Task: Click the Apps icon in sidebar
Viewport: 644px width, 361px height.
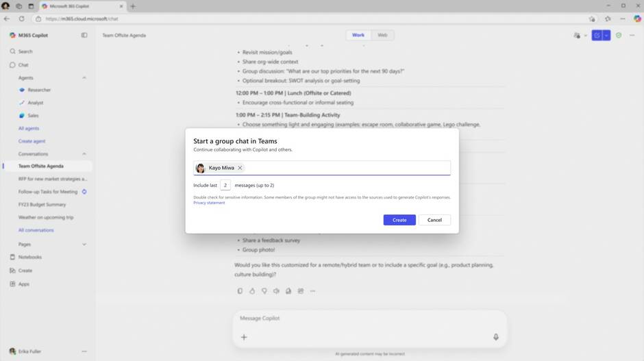Action: pos(13,284)
